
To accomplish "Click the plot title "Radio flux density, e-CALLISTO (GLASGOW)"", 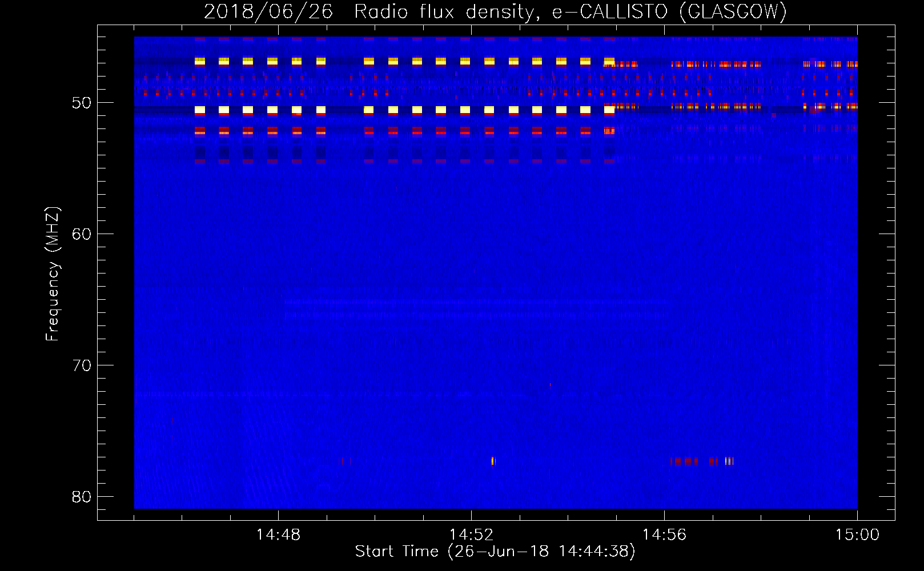I will pos(571,11).
